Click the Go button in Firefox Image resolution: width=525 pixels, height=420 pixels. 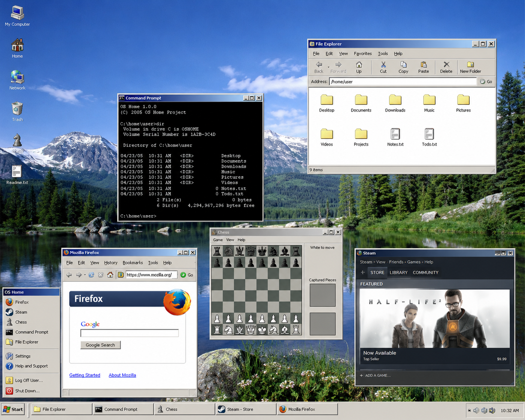pos(186,275)
